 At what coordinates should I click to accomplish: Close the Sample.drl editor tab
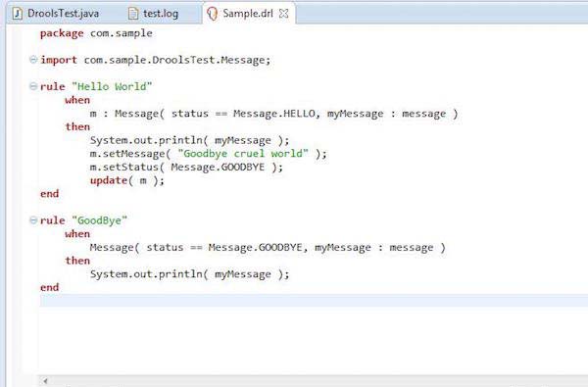tap(284, 14)
